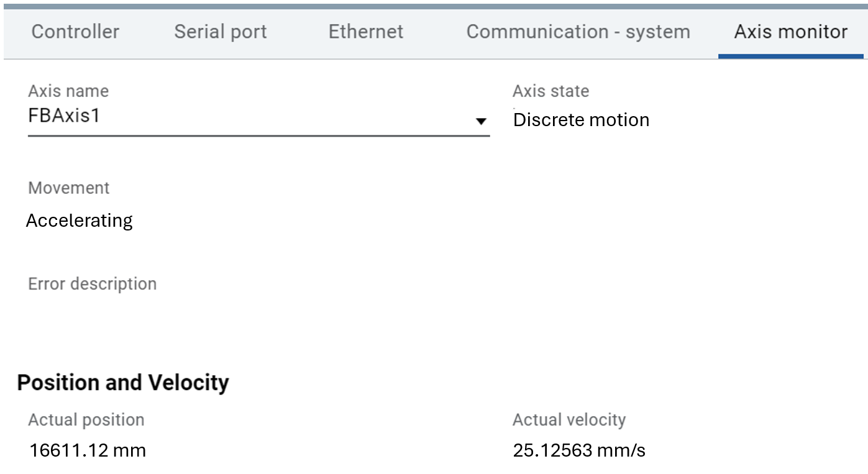
Task: Click the Actual velocity label
Action: [x=569, y=420]
